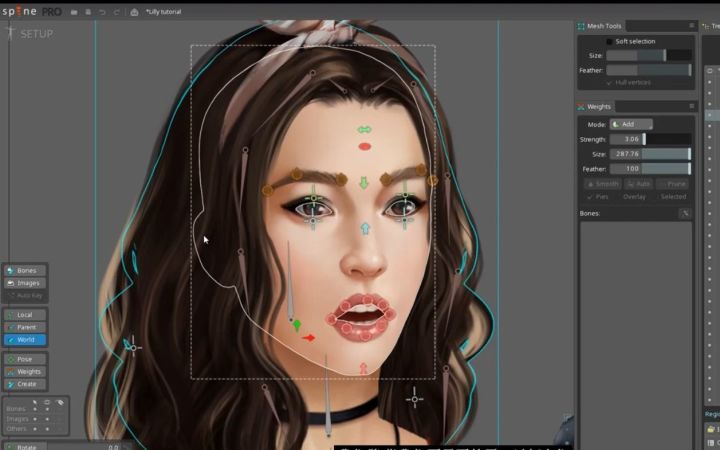Select Local axes mode
The height and width of the screenshot is (450, 720).
25,315
